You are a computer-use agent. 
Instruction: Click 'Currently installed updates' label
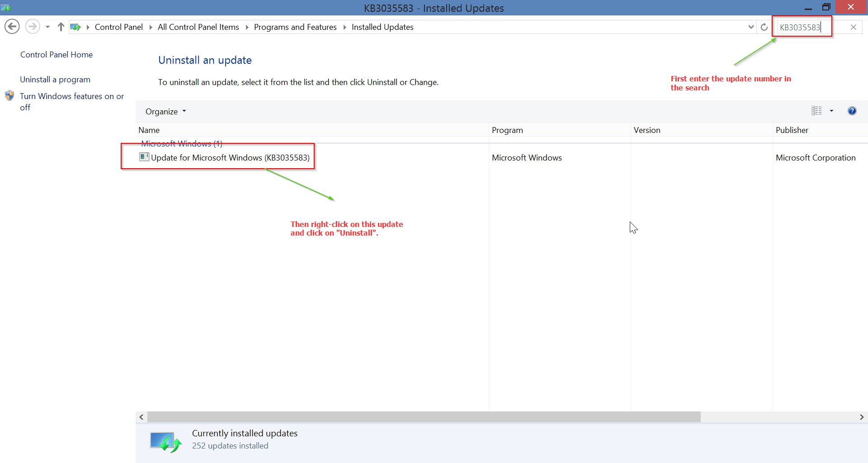(245, 433)
